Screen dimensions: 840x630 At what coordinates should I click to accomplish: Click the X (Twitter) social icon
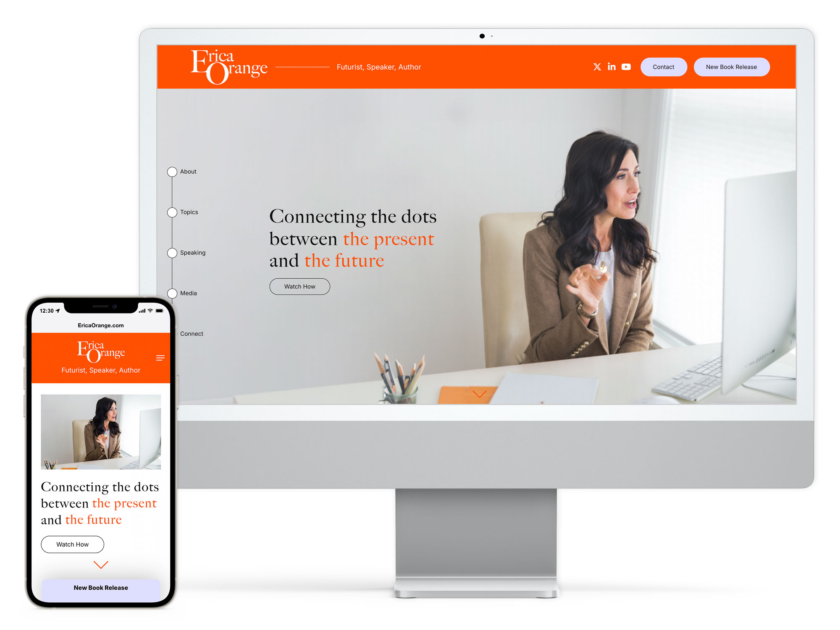pos(597,66)
